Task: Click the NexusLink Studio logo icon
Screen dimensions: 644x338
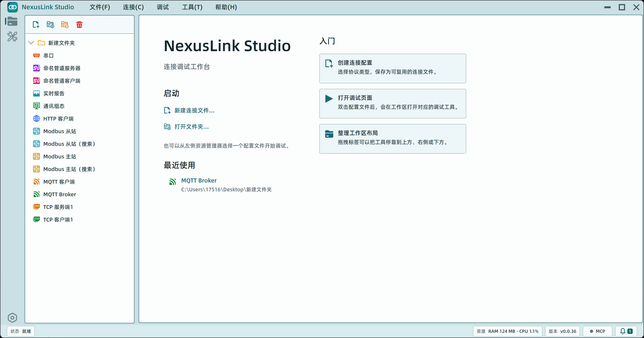Action: pyautogui.click(x=12, y=7)
